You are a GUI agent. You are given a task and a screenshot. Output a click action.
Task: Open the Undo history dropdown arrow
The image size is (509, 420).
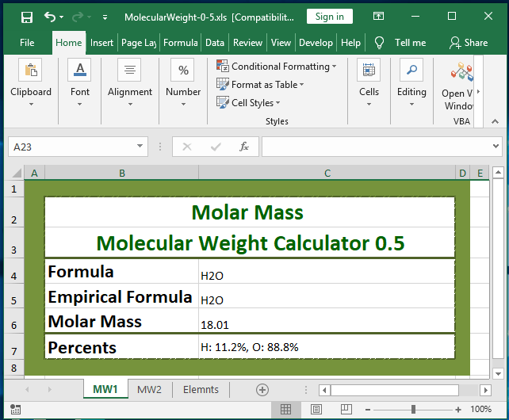61,17
